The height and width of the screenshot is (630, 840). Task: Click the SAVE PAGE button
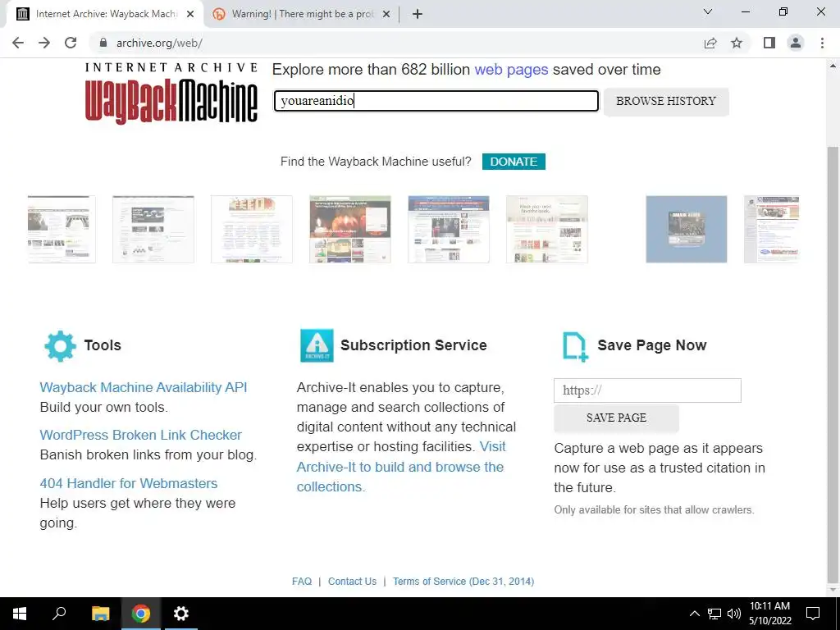pyautogui.click(x=616, y=418)
